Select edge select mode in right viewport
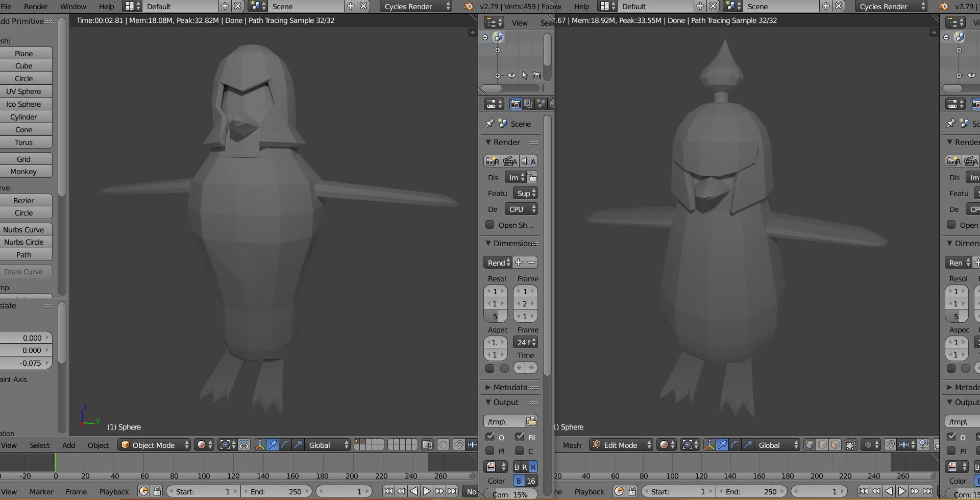 [x=822, y=445]
